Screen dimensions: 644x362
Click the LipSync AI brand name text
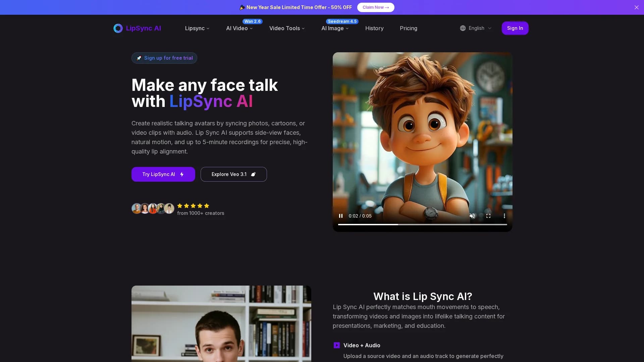pos(143,28)
